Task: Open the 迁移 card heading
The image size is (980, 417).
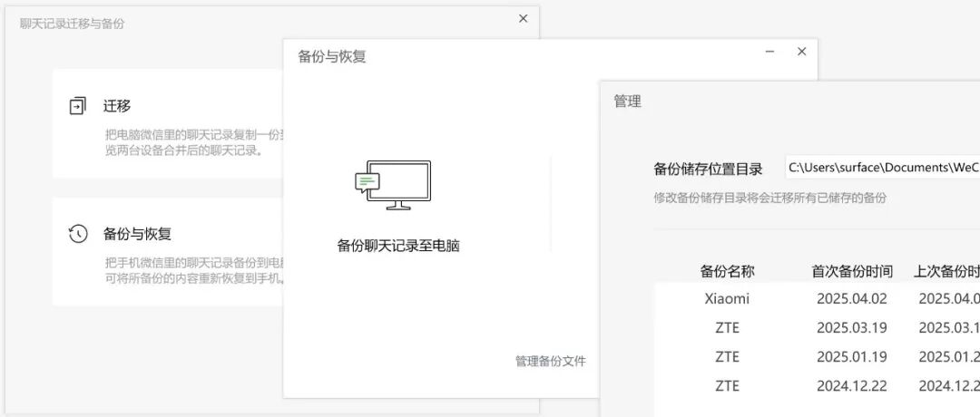Action: [x=117, y=105]
